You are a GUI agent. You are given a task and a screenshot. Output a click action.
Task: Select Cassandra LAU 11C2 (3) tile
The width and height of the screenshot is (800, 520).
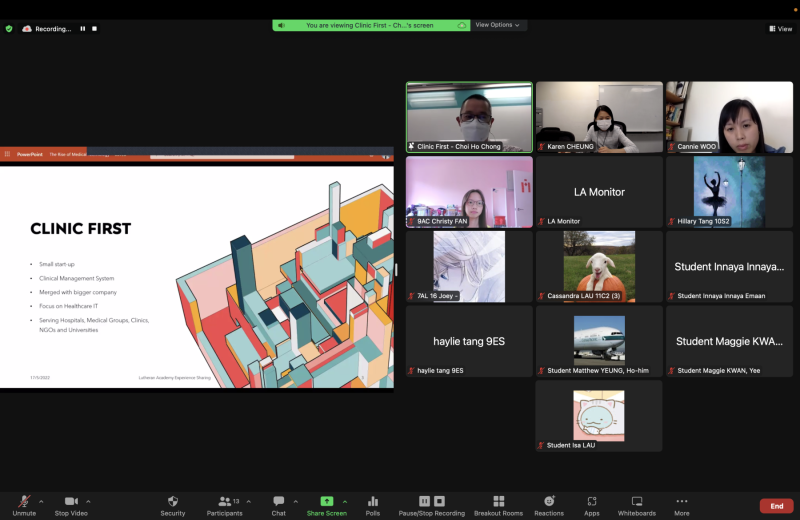tap(599, 266)
